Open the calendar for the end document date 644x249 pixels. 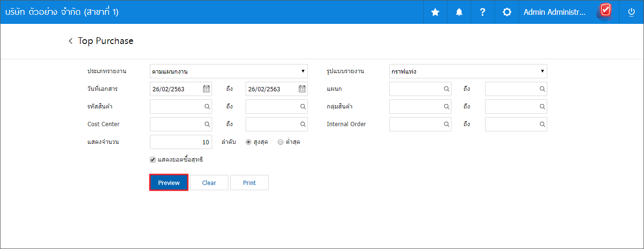(x=302, y=89)
